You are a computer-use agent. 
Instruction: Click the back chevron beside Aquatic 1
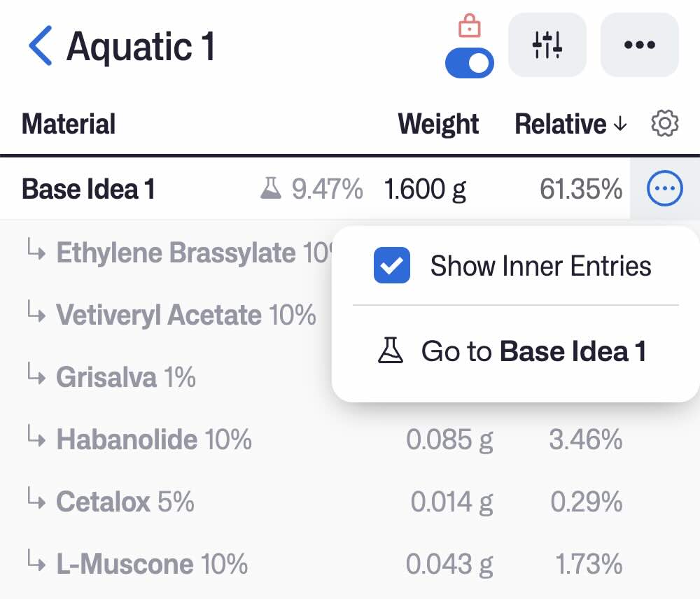coord(40,45)
